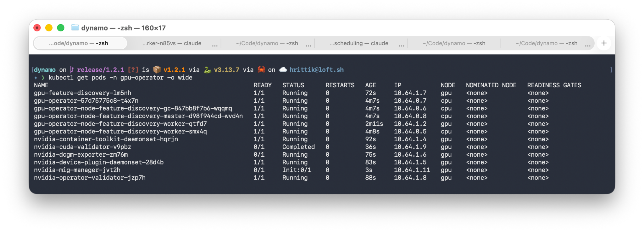The height and width of the screenshot is (232, 644).
Task: Click pod nvidia-container-toolkit-daemonset-hqrjn
Action: 106,139
